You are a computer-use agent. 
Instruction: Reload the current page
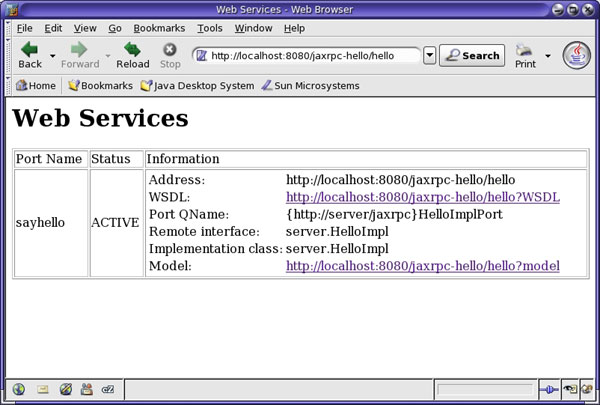point(132,55)
